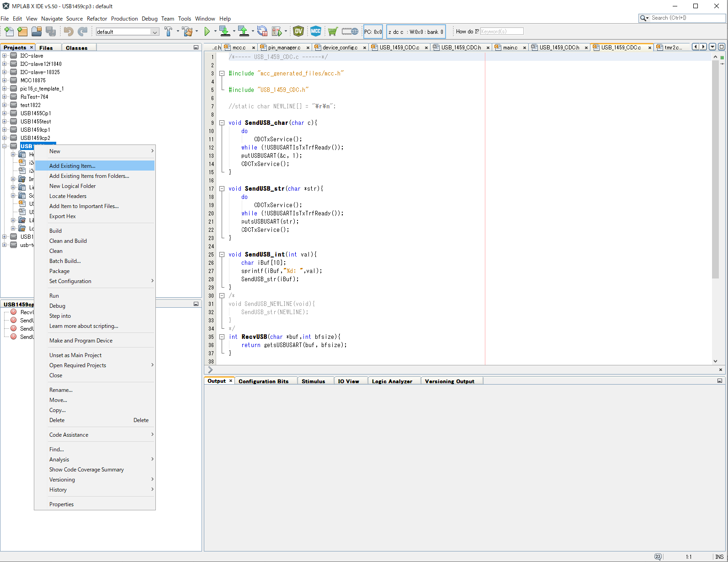Choose Add Existing Item... from context menu
This screenshot has width=728, height=562.
click(x=95, y=166)
